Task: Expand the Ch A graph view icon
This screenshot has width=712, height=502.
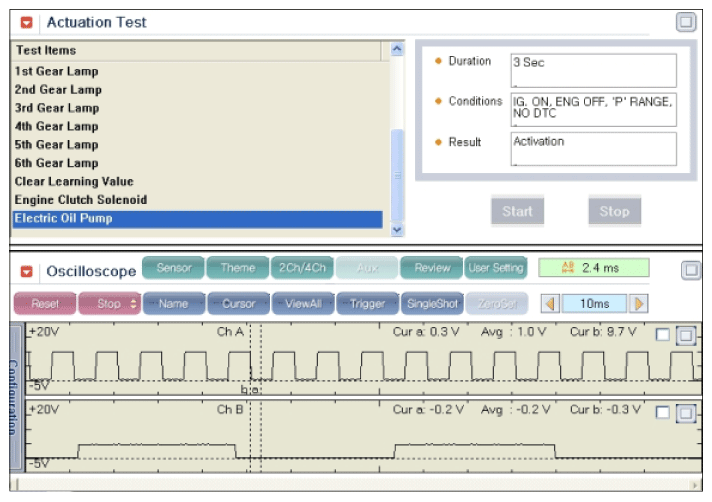Action: click(x=686, y=335)
